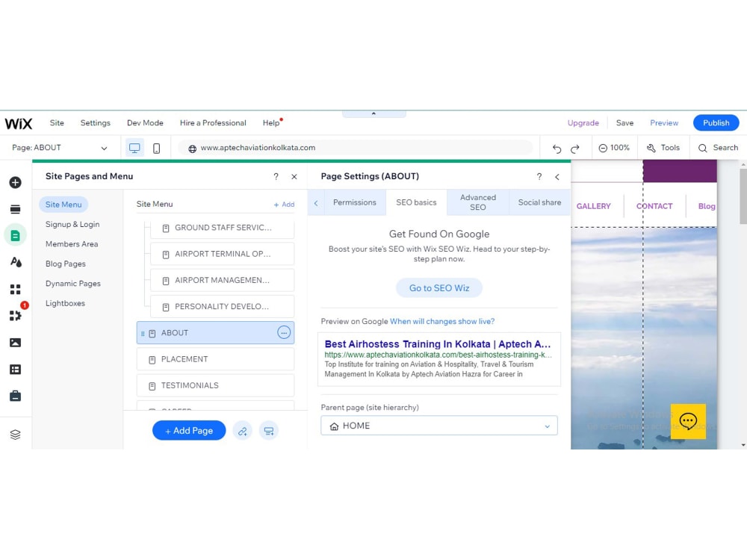Publish the site
Viewport: 747px width, 560px height.
[x=716, y=123]
